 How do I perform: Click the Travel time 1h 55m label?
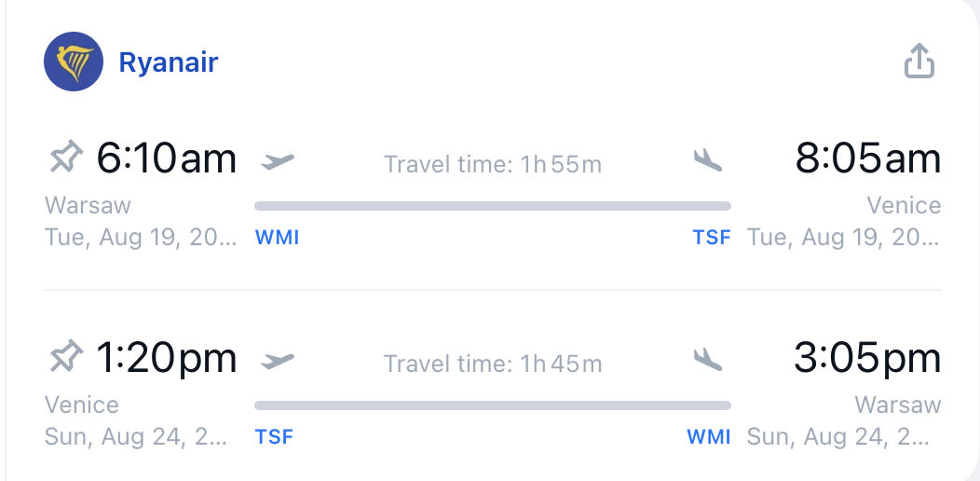pyautogui.click(x=493, y=164)
